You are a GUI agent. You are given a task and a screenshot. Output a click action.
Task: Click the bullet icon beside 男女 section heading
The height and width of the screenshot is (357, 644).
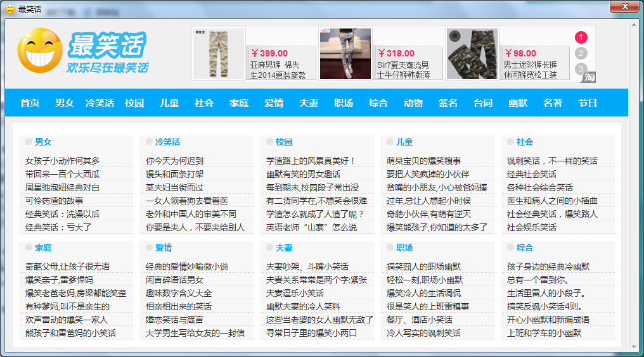click(x=29, y=142)
